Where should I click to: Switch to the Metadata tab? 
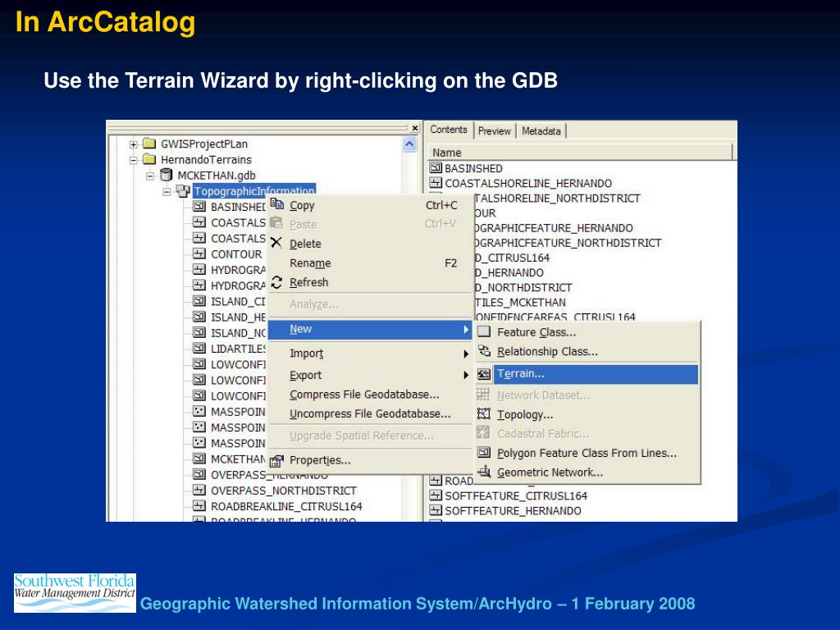coord(541,130)
